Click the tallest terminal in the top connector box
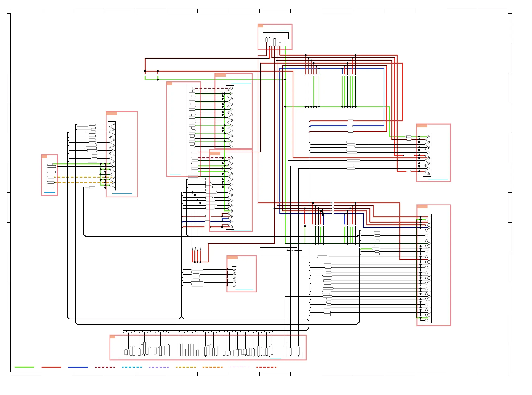Viewport: 532px width, 395px height. pyautogui.click(x=272, y=41)
